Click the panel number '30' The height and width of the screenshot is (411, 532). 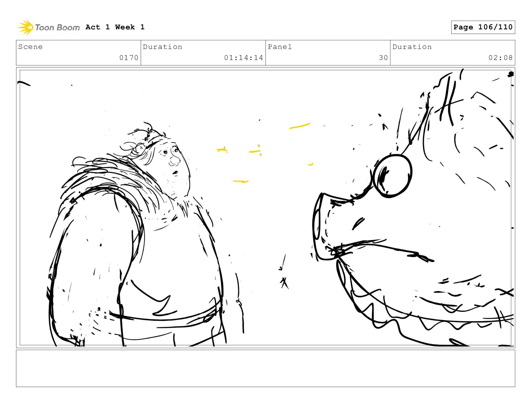click(x=383, y=58)
